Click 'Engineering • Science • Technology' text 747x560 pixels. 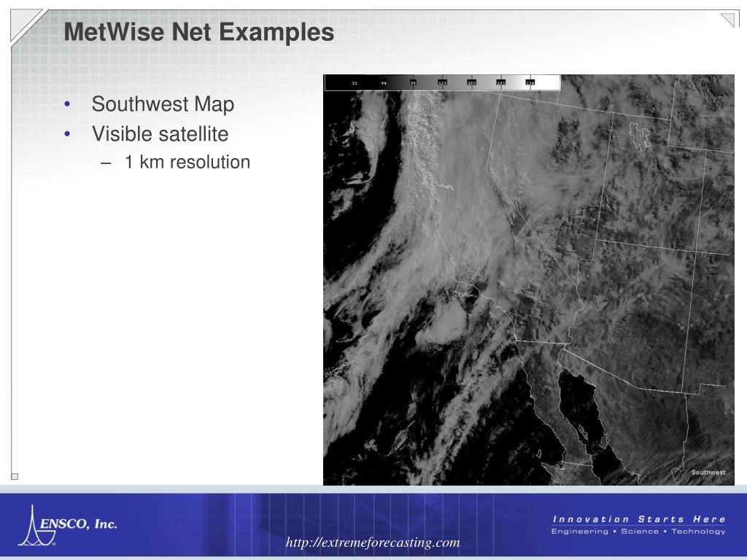pyautogui.click(x=638, y=532)
